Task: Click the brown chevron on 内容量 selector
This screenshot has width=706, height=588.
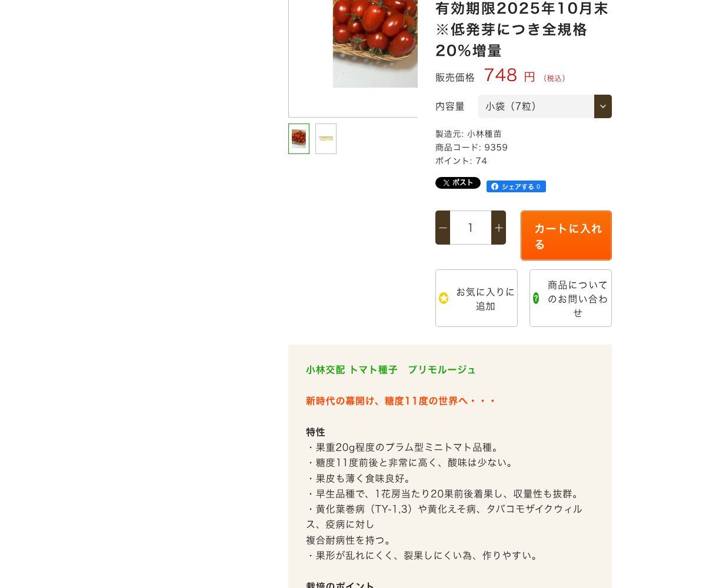Action: point(603,106)
